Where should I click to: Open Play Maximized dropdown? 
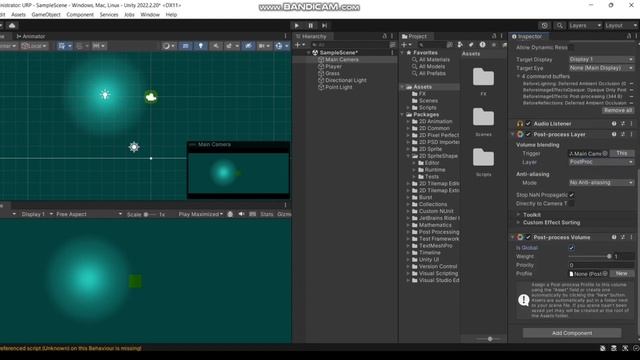click(201, 214)
